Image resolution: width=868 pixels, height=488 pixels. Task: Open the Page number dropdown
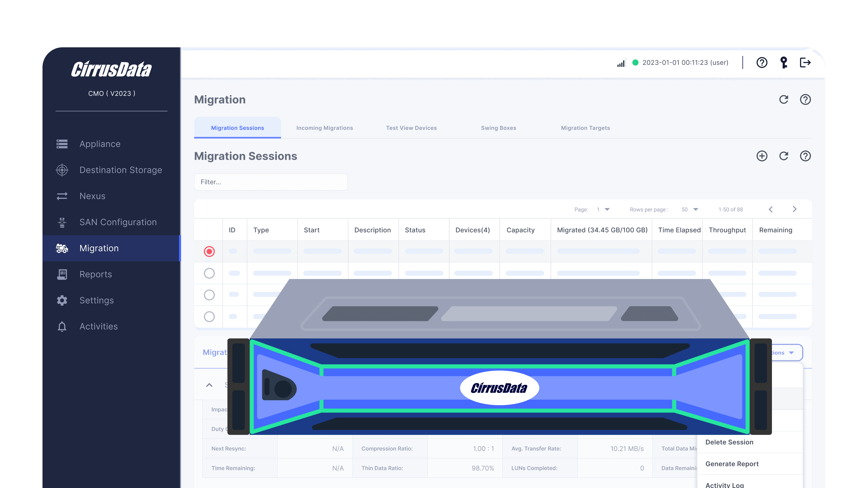coord(603,209)
